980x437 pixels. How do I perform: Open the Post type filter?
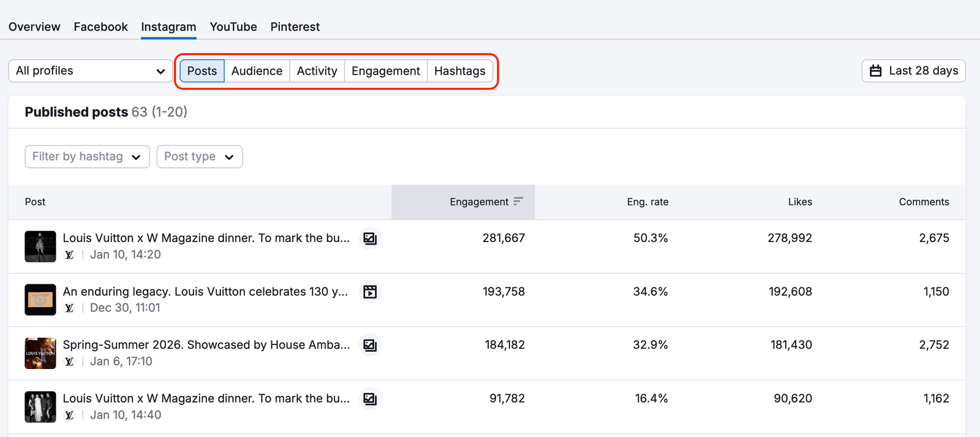pos(200,157)
